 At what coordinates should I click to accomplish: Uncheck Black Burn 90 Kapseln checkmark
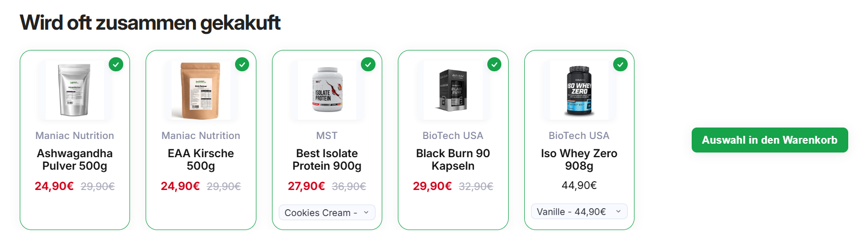tap(494, 65)
